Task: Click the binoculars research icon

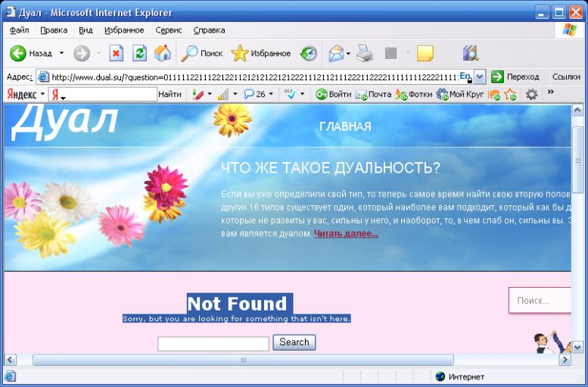Action: click(471, 53)
